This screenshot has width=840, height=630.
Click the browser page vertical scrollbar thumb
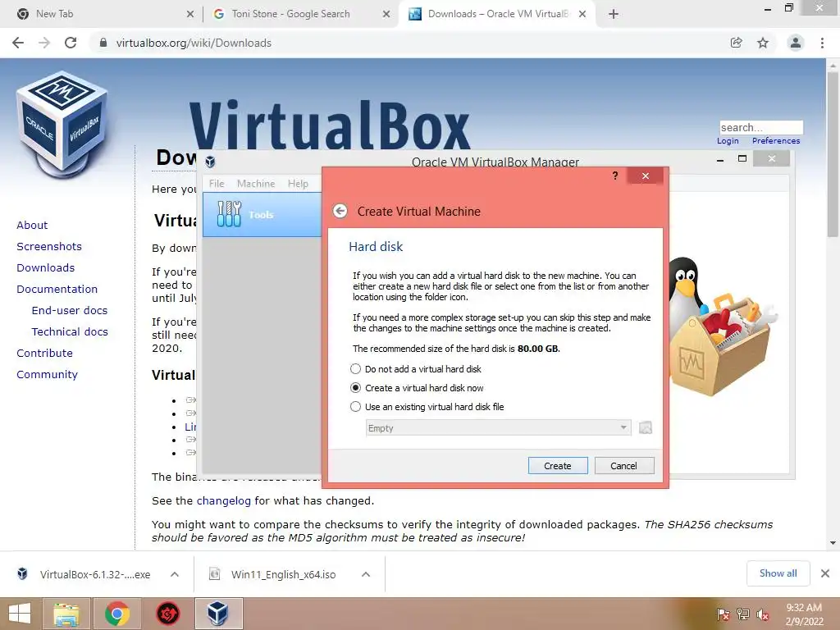(833, 154)
